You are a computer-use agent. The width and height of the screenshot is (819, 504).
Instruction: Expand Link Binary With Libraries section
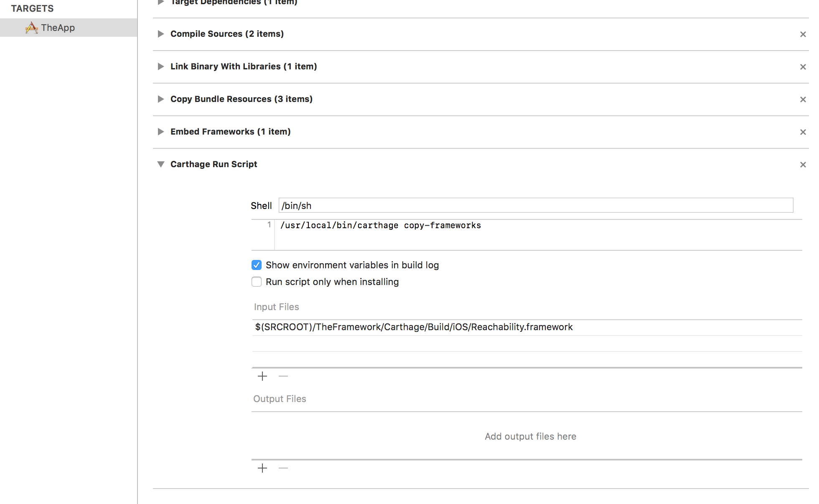(160, 66)
